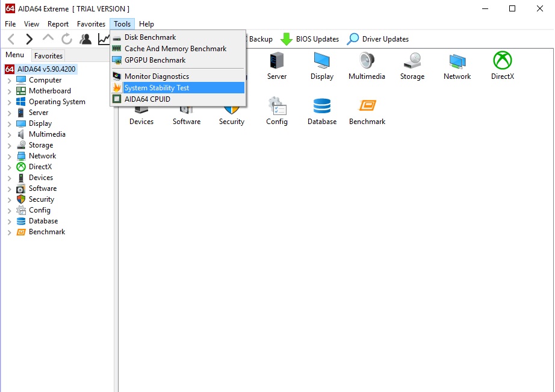The image size is (555, 392).
Task: Click the graph line toolbar icon
Action: (104, 39)
